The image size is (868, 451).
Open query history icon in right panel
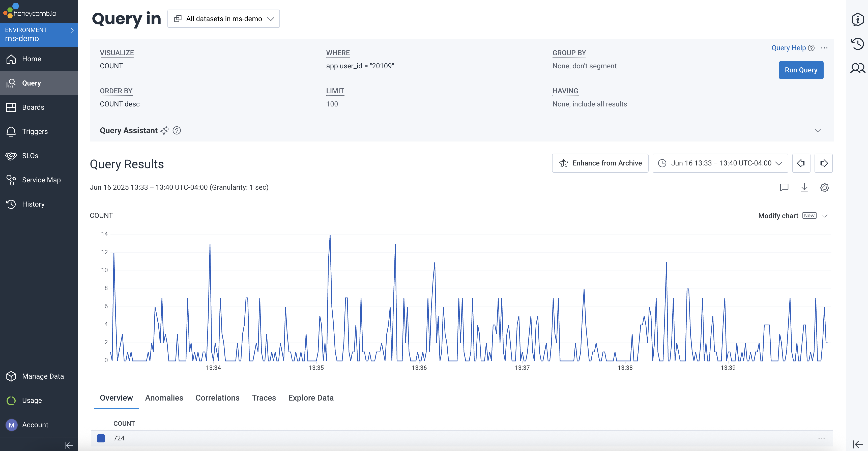coord(858,44)
